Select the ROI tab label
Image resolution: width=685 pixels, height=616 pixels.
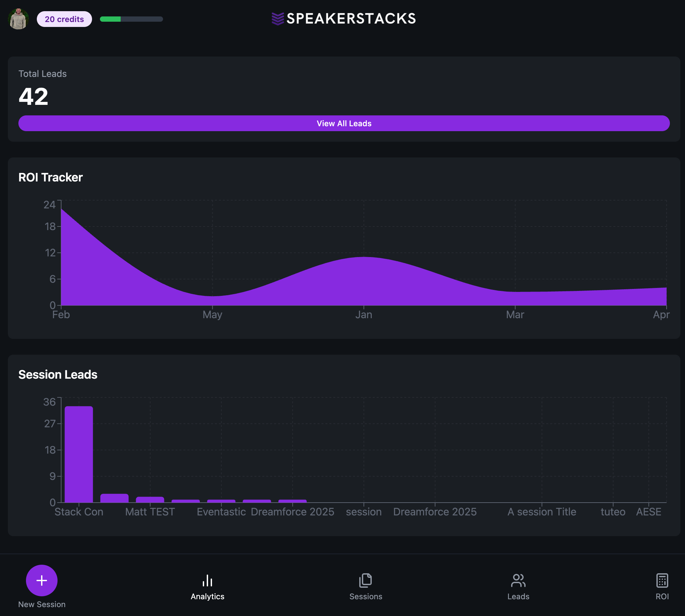[662, 596]
